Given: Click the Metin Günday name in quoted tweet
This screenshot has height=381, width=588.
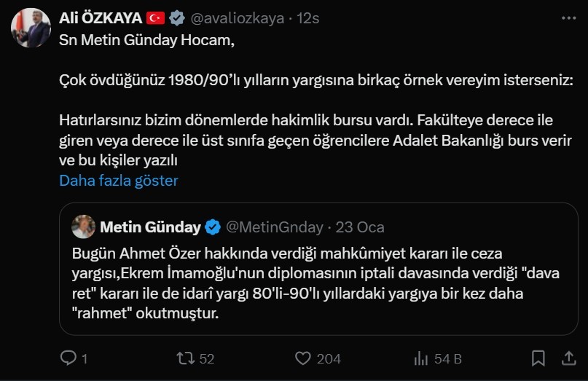Looking at the screenshot, I should coord(150,227).
